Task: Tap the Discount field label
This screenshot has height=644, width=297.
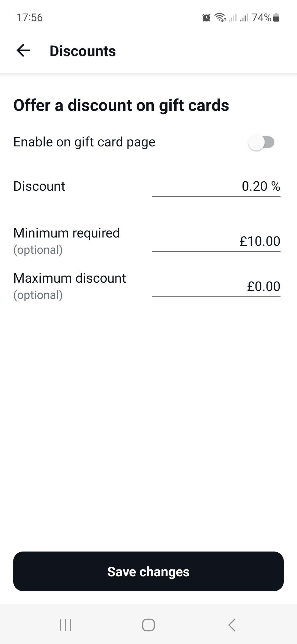Action: pyautogui.click(x=39, y=186)
